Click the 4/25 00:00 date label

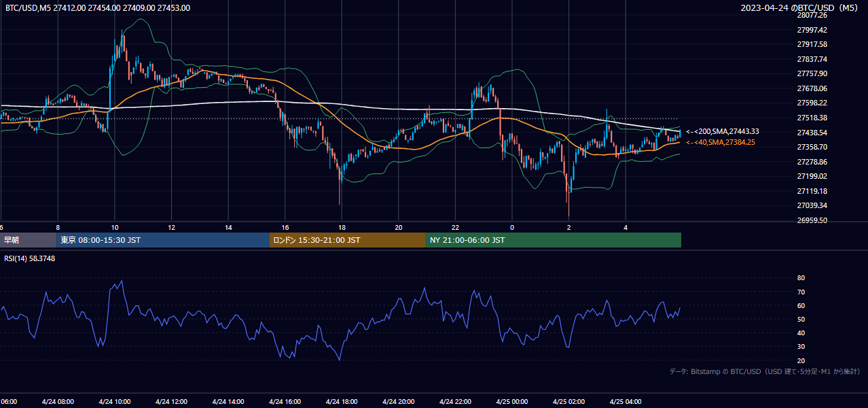coord(512,402)
